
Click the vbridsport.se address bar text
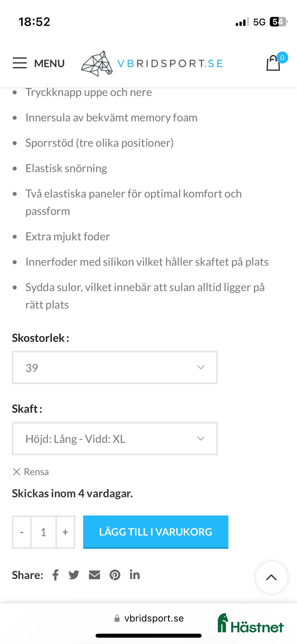(x=155, y=618)
